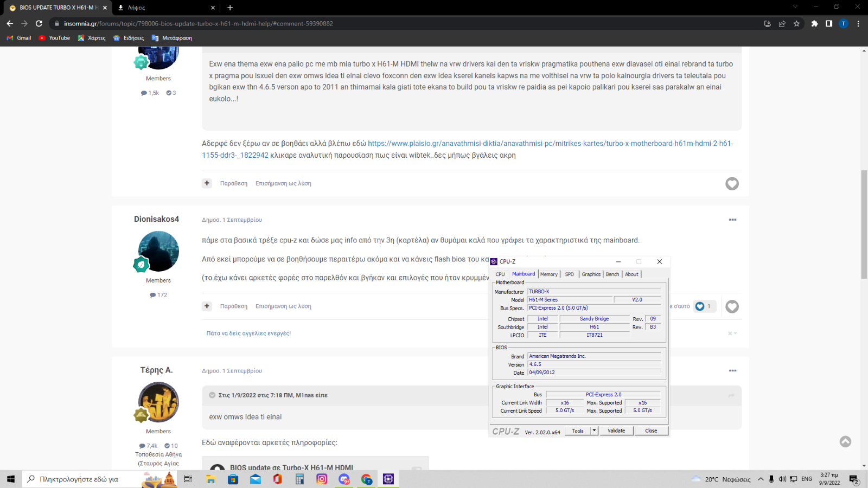
Task: Click the Πάτα να δεις αγγελίες ενεργές link
Action: tap(248, 333)
